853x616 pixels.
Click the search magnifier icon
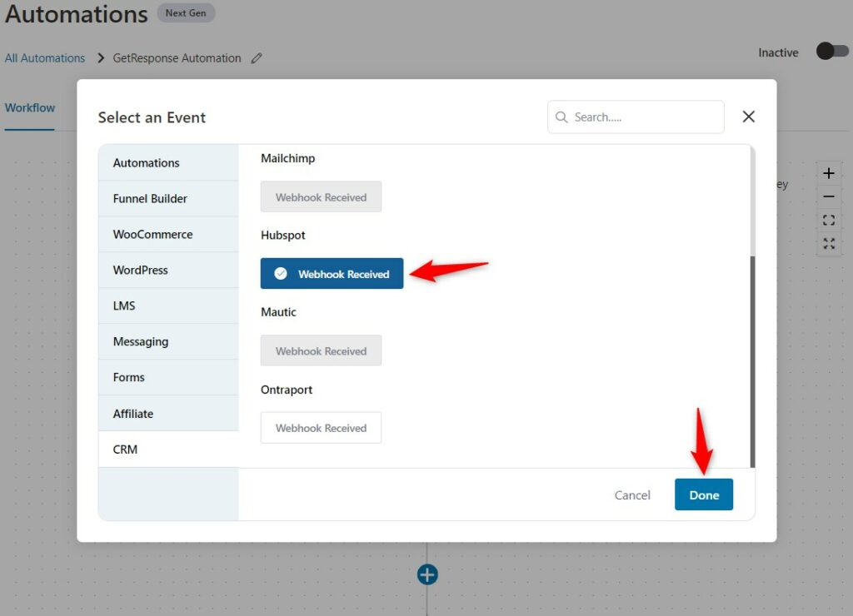click(561, 117)
